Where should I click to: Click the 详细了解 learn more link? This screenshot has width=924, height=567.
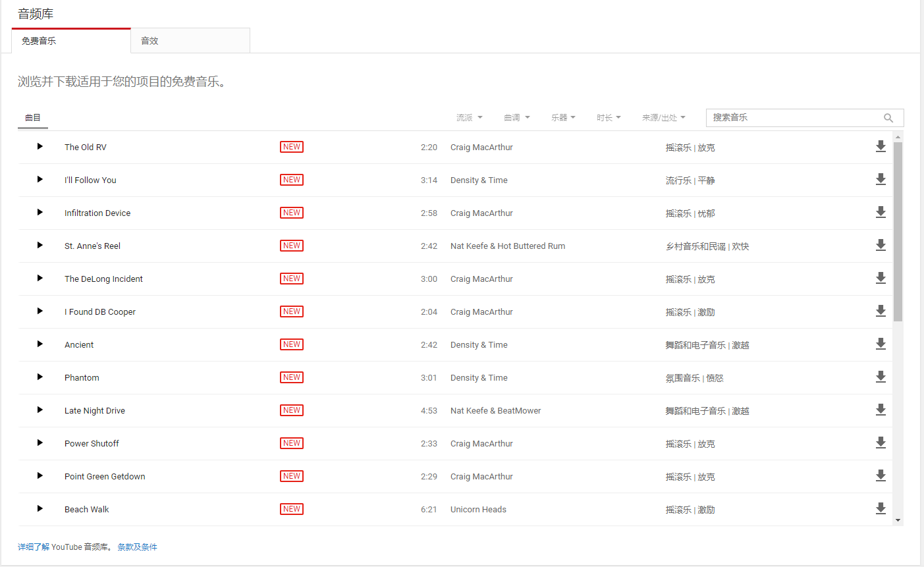[x=34, y=547]
